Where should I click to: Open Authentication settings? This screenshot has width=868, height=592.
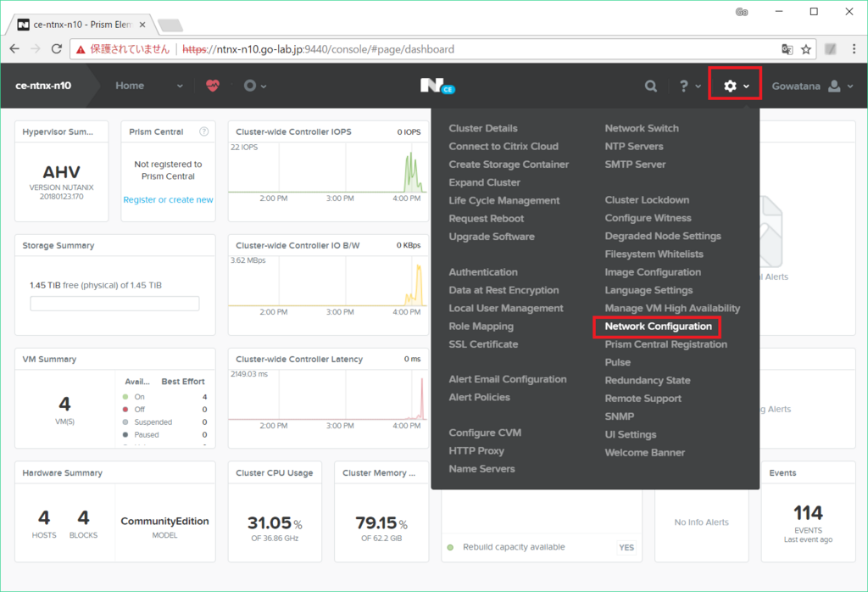482,272
